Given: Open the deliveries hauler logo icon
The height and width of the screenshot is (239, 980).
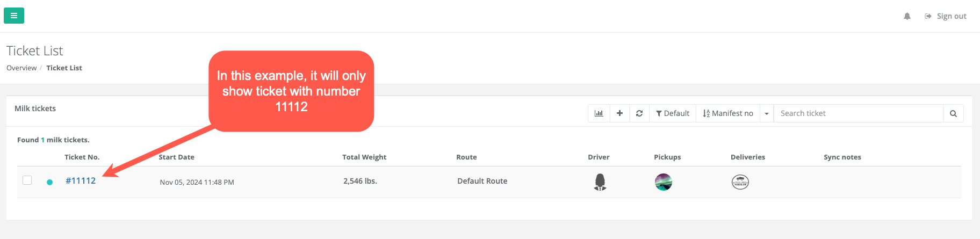Looking at the screenshot, I should [740, 182].
